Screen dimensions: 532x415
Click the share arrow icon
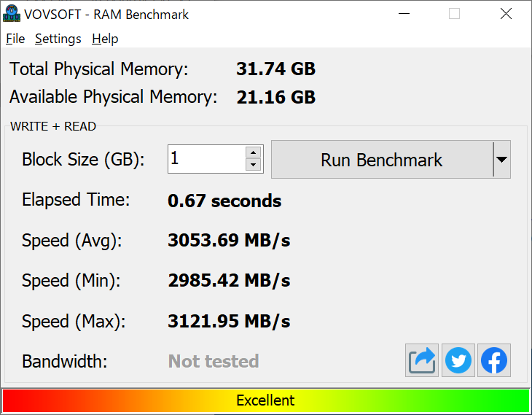click(x=422, y=360)
